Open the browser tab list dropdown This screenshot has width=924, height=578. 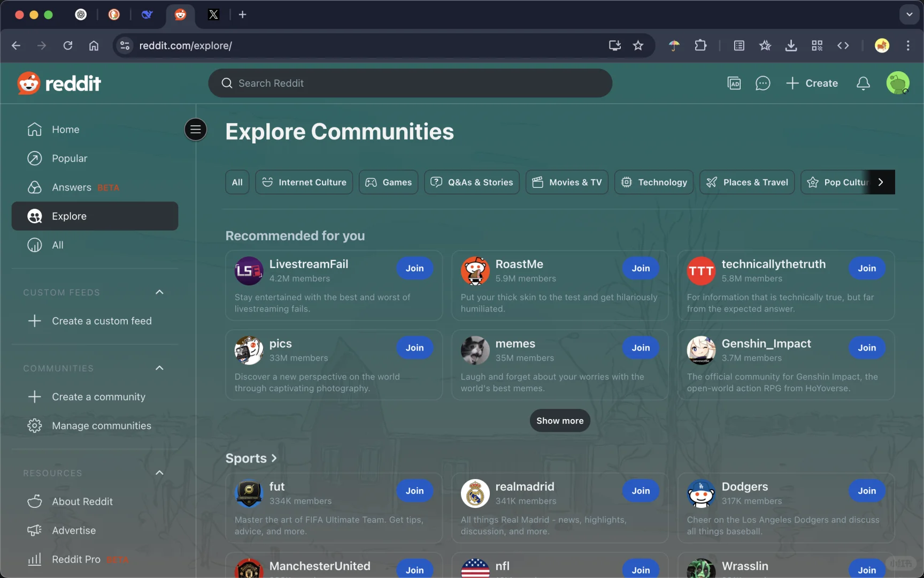click(x=909, y=14)
